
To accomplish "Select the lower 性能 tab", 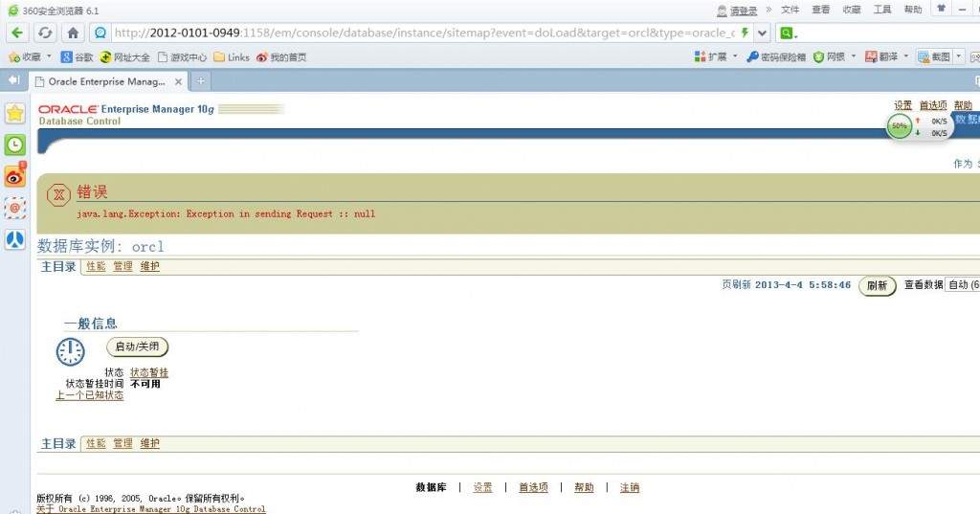I will pos(96,443).
